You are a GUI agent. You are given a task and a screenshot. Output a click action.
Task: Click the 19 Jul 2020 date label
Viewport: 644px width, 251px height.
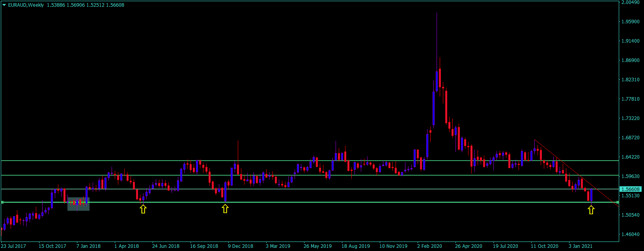[x=506, y=246]
